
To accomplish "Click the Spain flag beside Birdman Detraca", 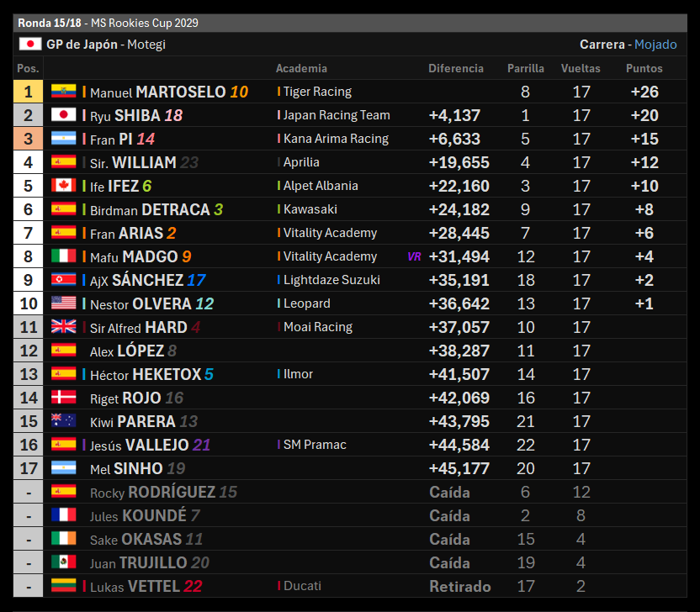I will tap(63, 208).
